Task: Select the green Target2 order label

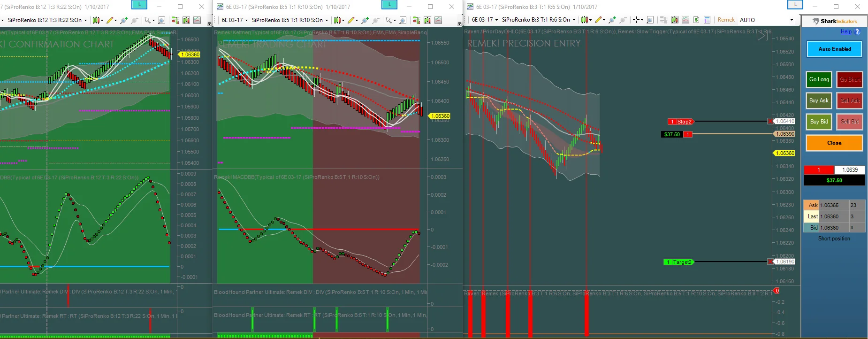Action: pyautogui.click(x=678, y=262)
